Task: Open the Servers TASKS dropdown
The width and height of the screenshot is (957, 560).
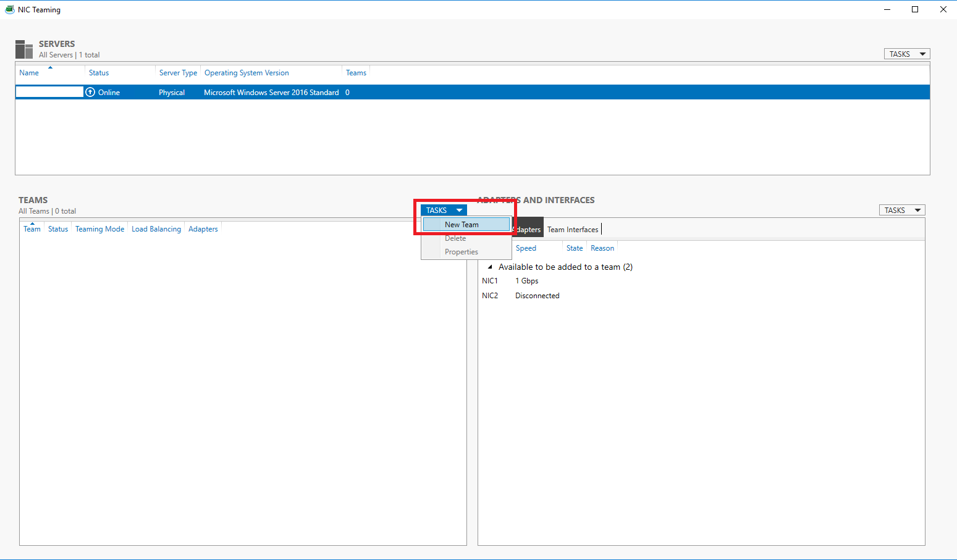Action: click(907, 54)
